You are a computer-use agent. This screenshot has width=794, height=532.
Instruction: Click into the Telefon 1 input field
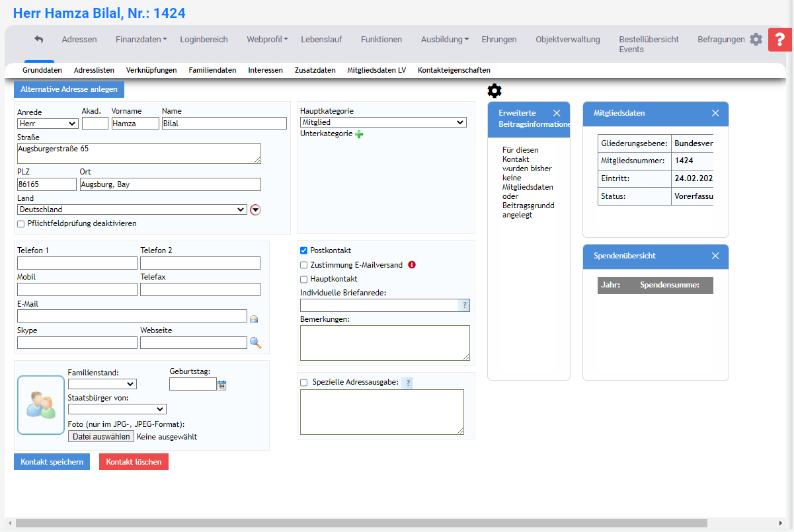pyautogui.click(x=77, y=263)
